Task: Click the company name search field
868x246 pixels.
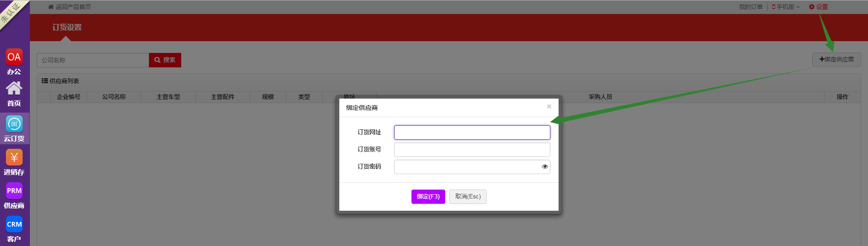Action: click(x=93, y=60)
